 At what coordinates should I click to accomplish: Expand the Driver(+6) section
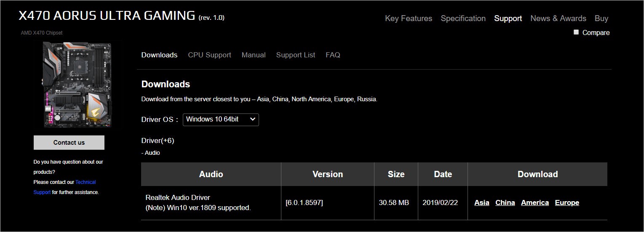158,140
